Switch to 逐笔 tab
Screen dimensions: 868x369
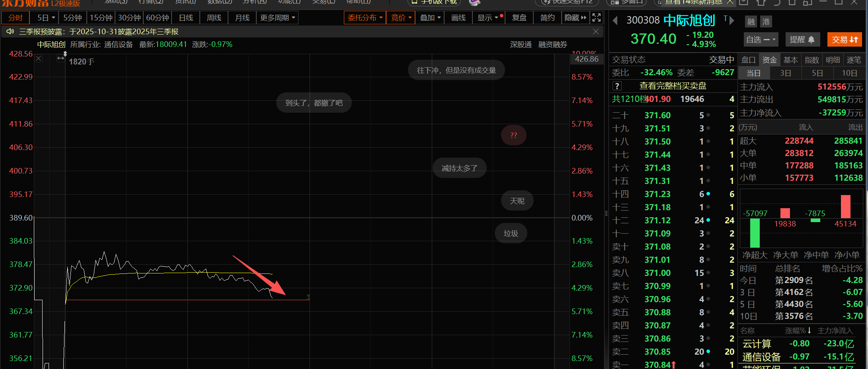click(854, 60)
